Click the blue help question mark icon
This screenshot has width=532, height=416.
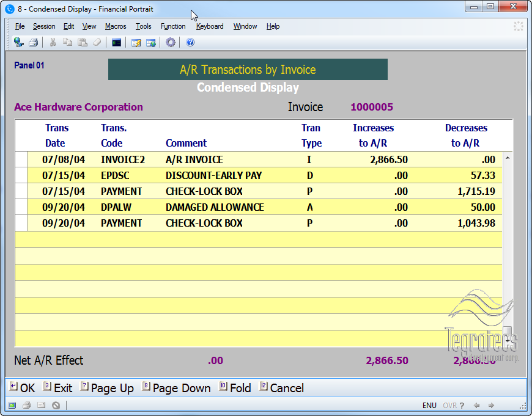pyautogui.click(x=190, y=42)
